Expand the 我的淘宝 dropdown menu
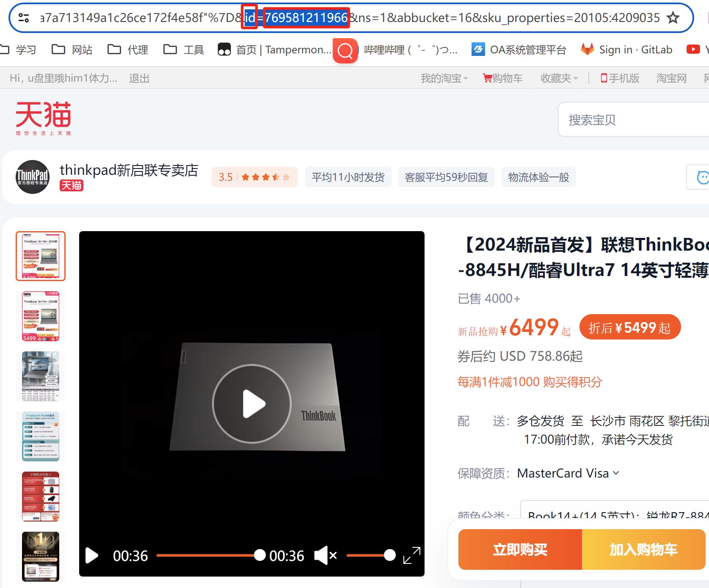This screenshot has height=588, width=709. pos(444,78)
